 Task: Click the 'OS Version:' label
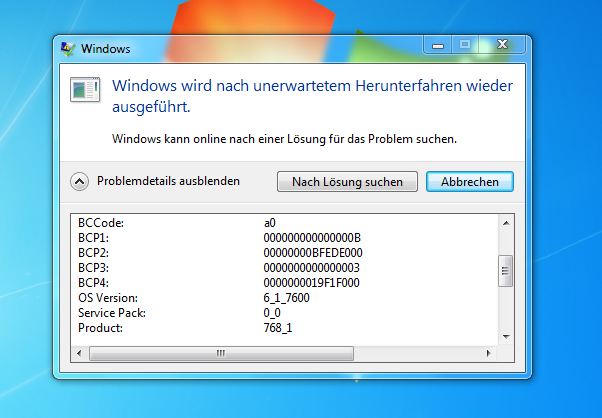tap(108, 298)
